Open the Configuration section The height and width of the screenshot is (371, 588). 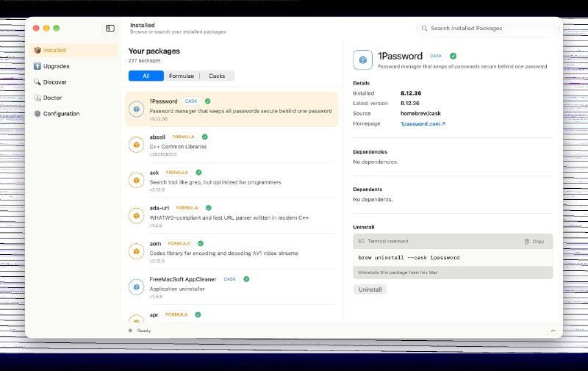pyautogui.click(x=73, y=114)
